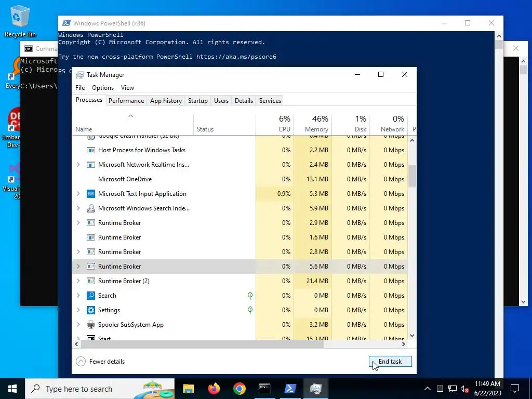The height and width of the screenshot is (399, 532).
Task: Switch to the Users tab
Action: click(221, 101)
